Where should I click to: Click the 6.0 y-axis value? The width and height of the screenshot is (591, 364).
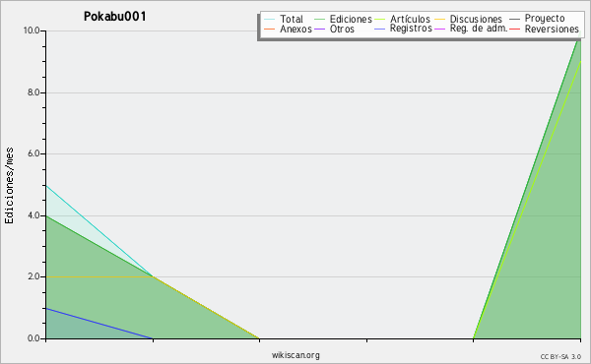(33, 153)
